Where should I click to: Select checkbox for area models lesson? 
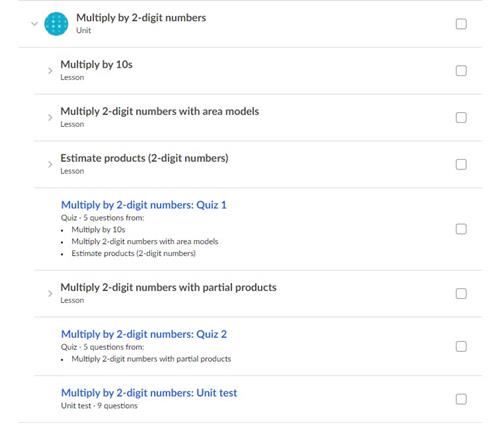pyautogui.click(x=461, y=118)
